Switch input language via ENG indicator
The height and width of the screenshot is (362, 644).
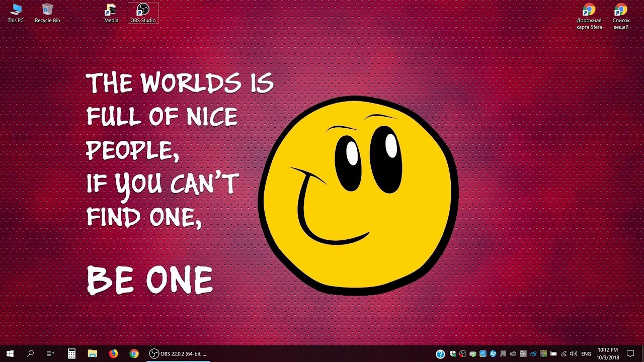(586, 354)
